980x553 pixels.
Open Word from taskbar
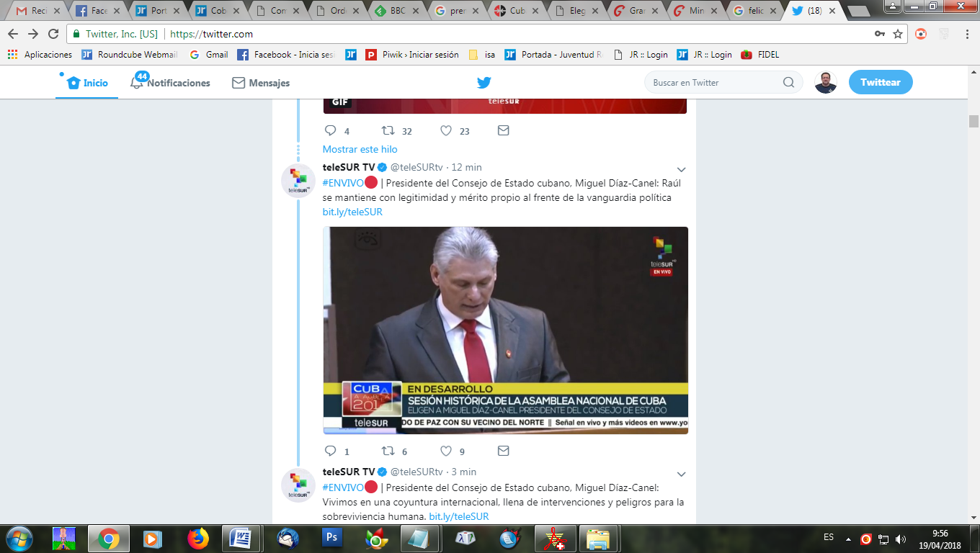click(x=241, y=539)
